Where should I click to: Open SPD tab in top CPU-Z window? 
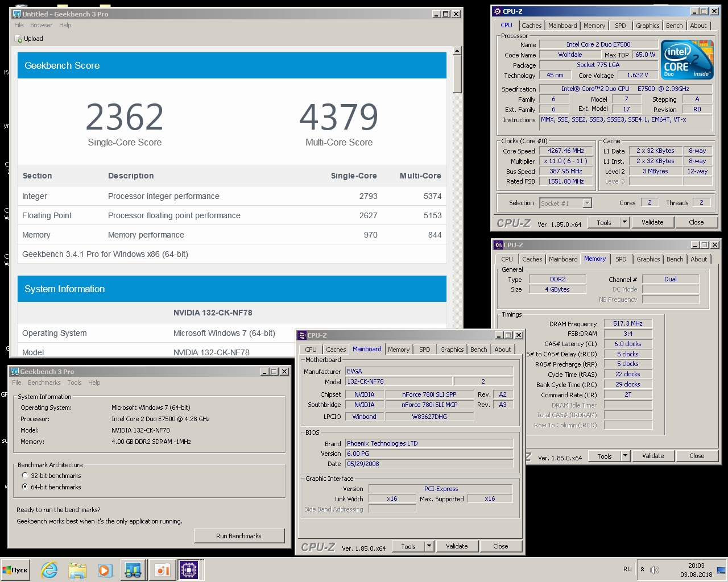tap(621, 26)
